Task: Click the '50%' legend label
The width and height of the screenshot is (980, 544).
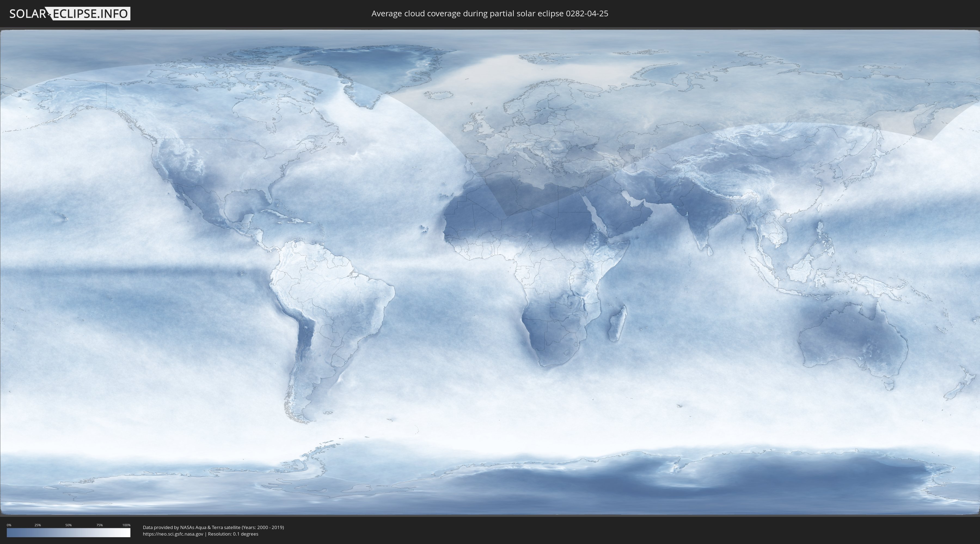Action: click(x=69, y=525)
